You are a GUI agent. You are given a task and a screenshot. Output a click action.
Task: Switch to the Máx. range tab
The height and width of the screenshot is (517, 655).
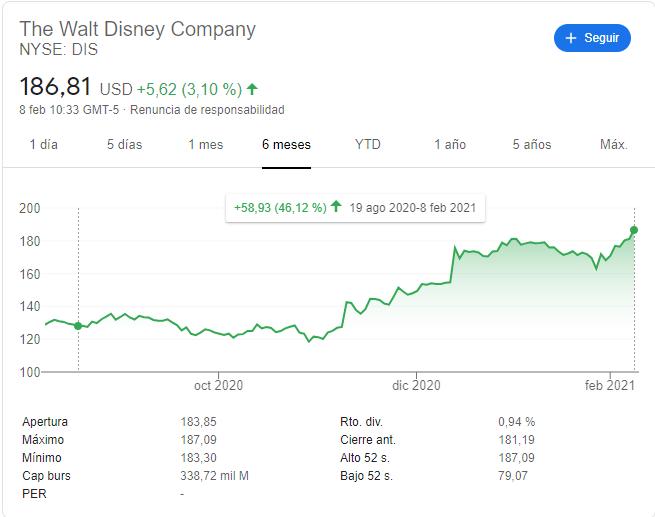[x=614, y=144]
